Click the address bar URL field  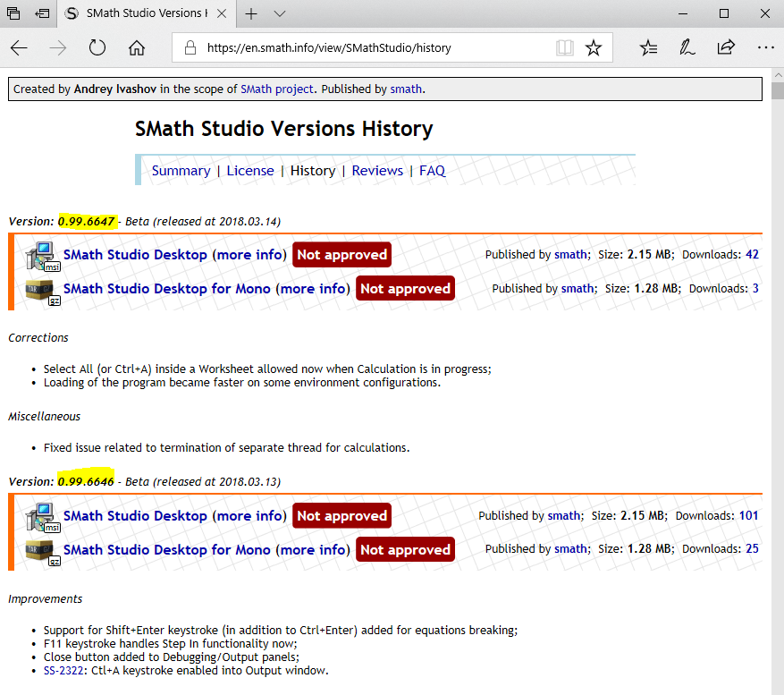coord(375,48)
